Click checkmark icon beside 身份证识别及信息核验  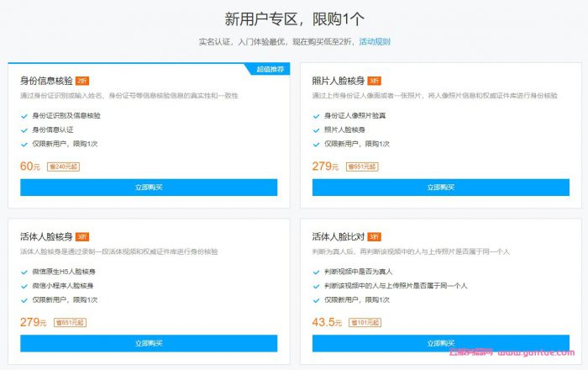click(x=24, y=115)
